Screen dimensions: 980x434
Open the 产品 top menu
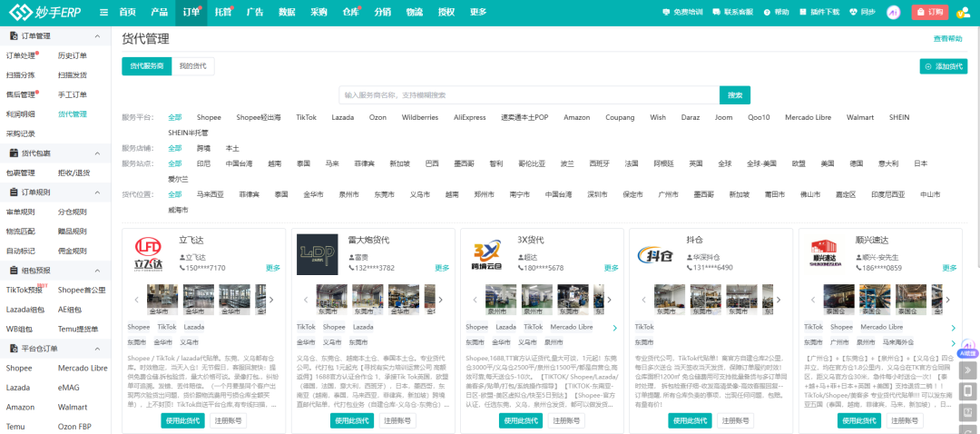pos(160,12)
